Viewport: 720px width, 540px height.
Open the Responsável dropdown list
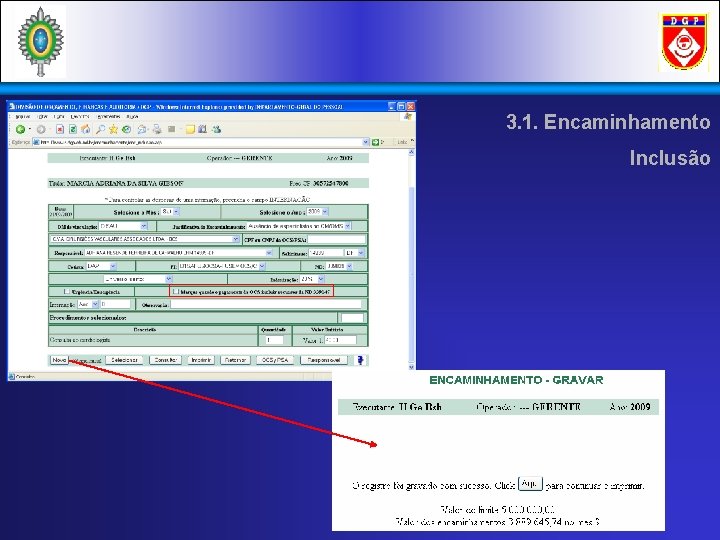coord(178,253)
